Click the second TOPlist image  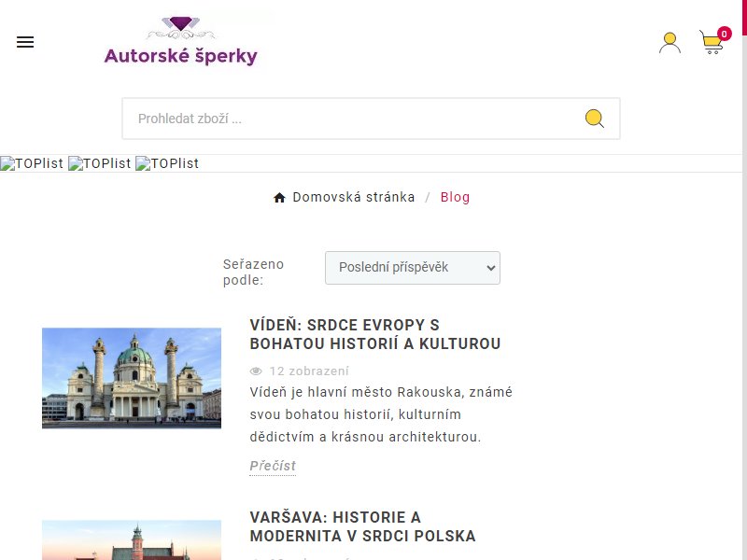pos(99,163)
